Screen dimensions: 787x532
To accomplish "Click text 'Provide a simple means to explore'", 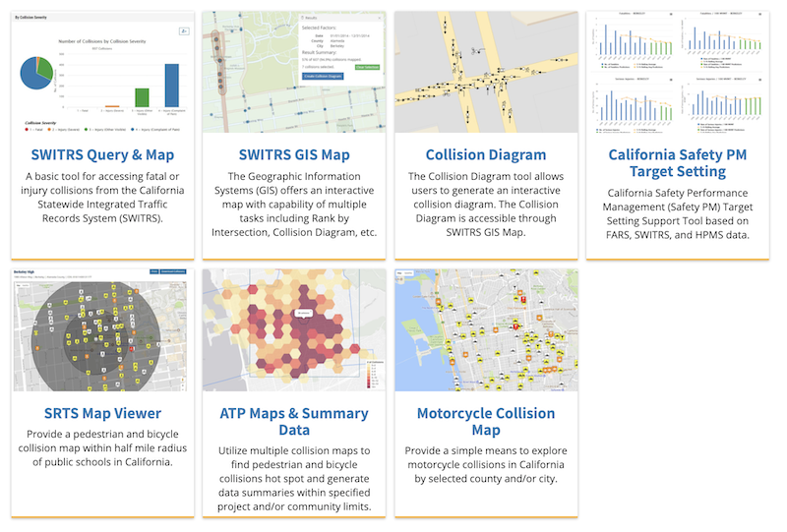I will coord(486,450).
